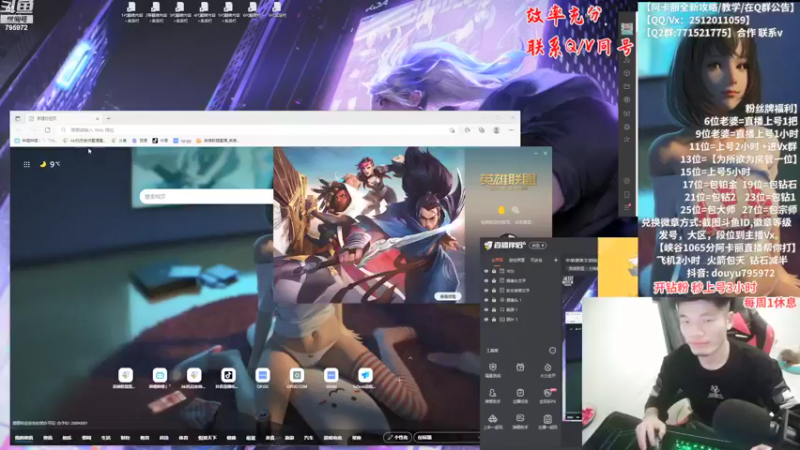The height and width of the screenshot is (450, 800).
Task: Open the checkmark task icon in the broadcast tools
Action: pyautogui.click(x=520, y=393)
